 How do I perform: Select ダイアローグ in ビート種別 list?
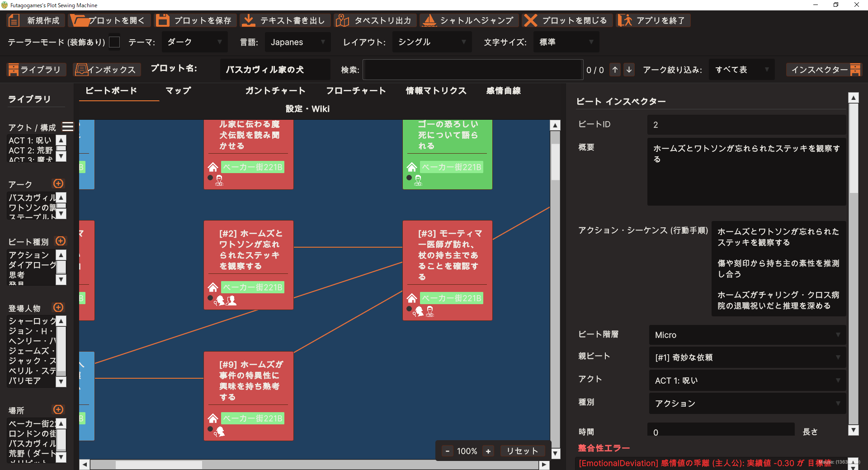pos(33,265)
